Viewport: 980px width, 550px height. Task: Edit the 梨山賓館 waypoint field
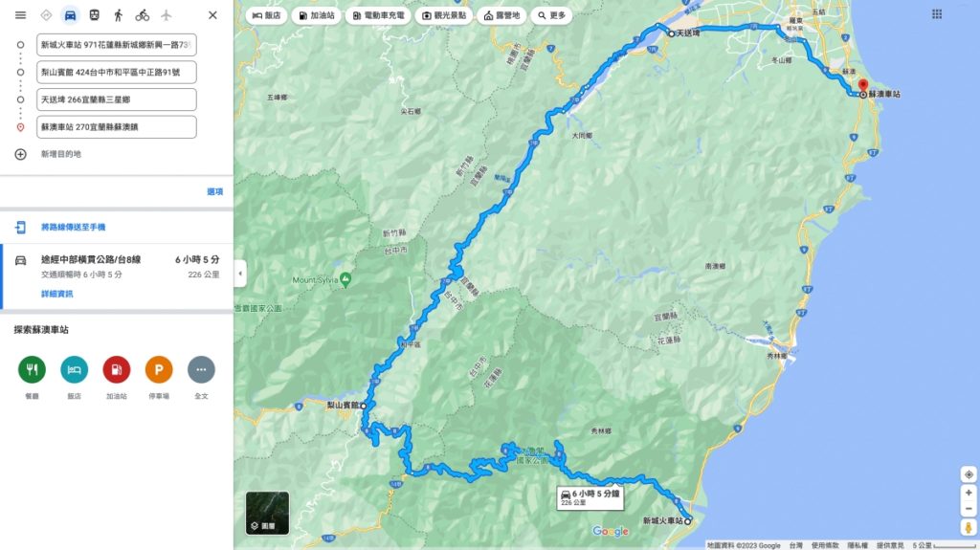(x=116, y=73)
